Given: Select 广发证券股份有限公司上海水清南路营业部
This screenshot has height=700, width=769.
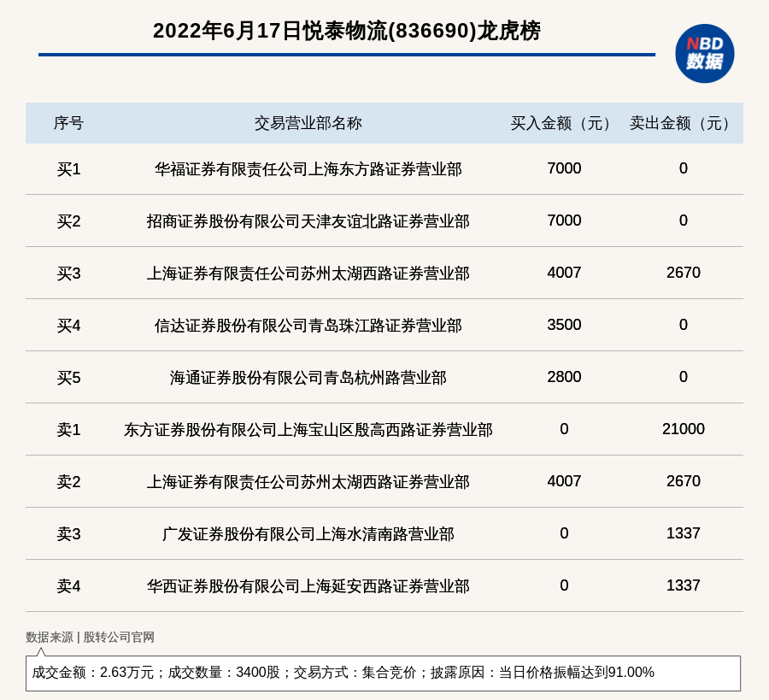Looking at the screenshot, I should point(308,533).
